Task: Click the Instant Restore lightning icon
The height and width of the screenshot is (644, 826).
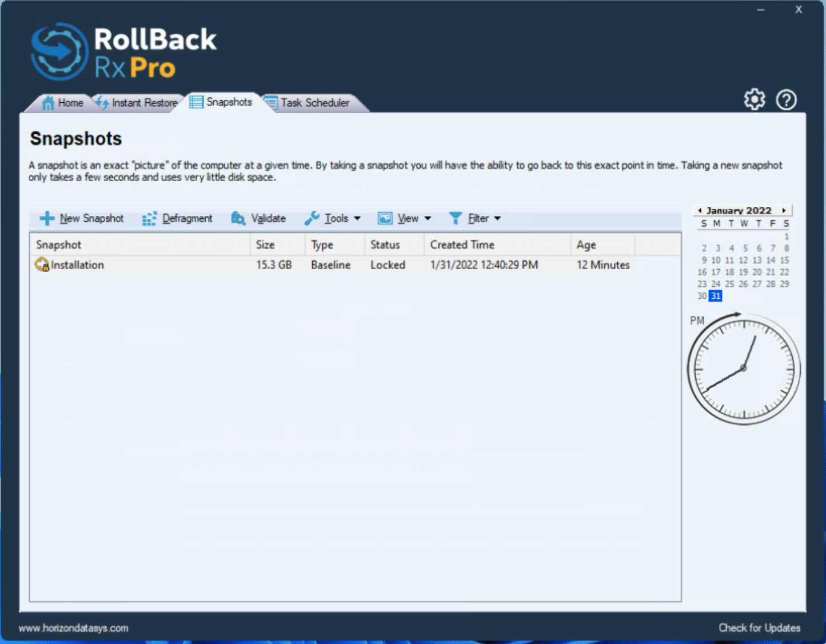Action: [x=102, y=102]
